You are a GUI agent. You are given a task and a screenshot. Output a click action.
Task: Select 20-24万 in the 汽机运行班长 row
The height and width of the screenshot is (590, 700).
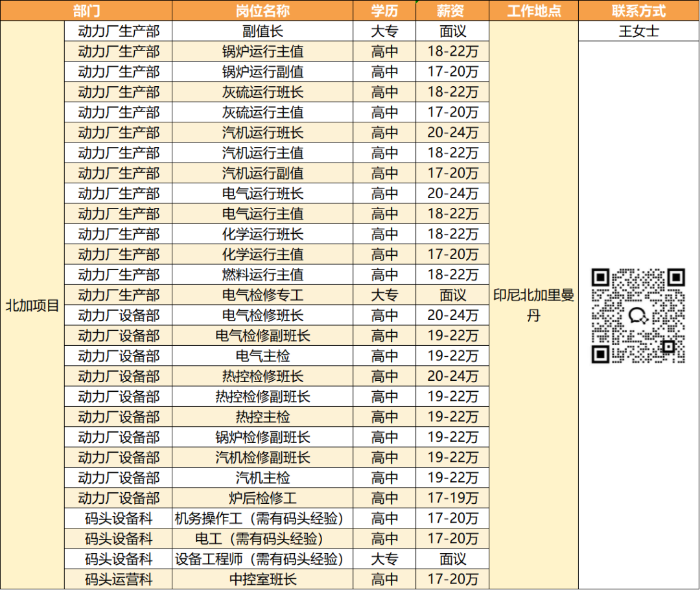click(452, 133)
